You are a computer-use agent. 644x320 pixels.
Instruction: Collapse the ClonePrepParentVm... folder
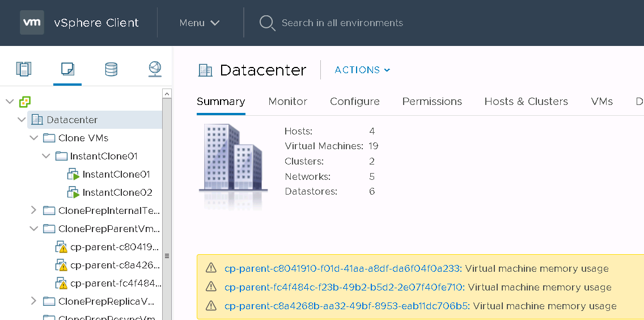[x=33, y=229]
